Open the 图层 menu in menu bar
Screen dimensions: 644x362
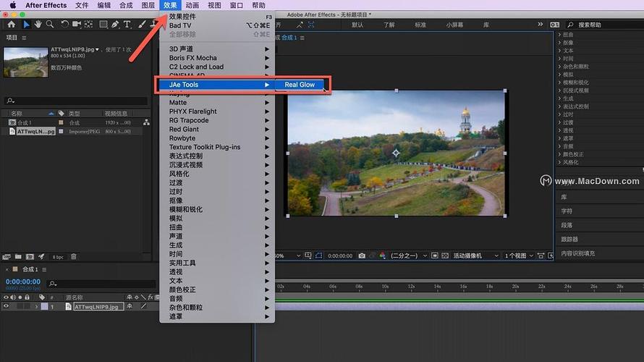(148, 5)
